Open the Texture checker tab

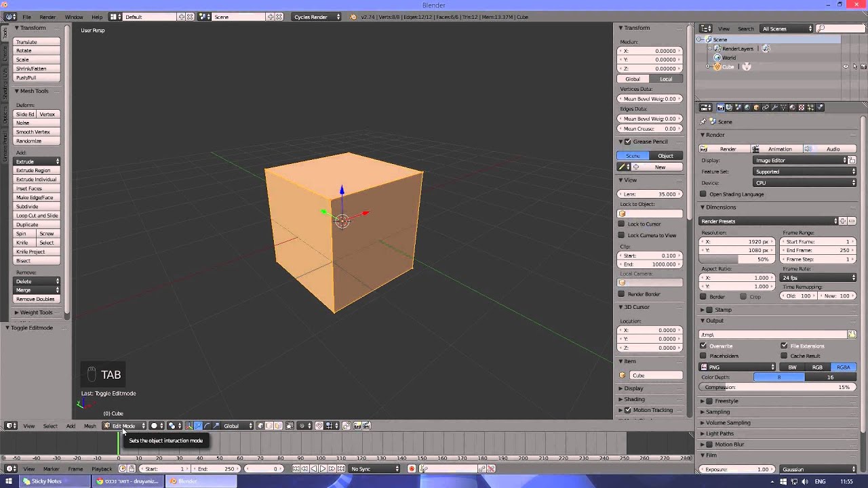click(801, 107)
